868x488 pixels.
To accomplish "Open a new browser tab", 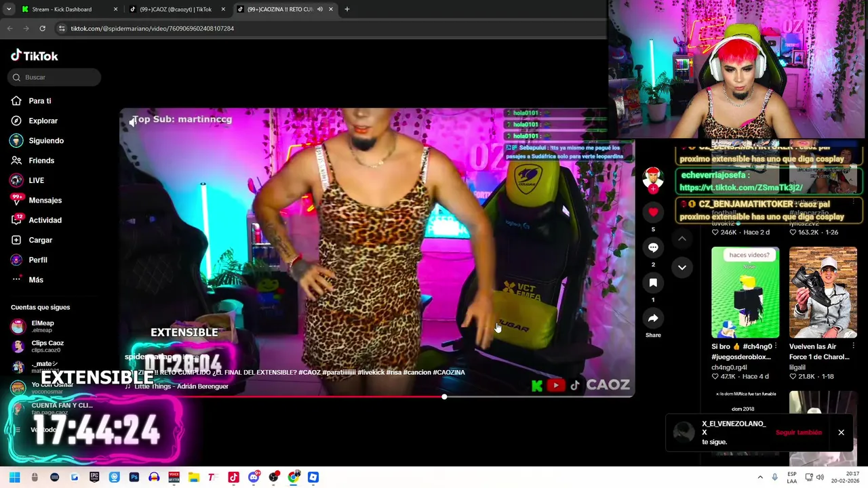I will click(x=347, y=9).
